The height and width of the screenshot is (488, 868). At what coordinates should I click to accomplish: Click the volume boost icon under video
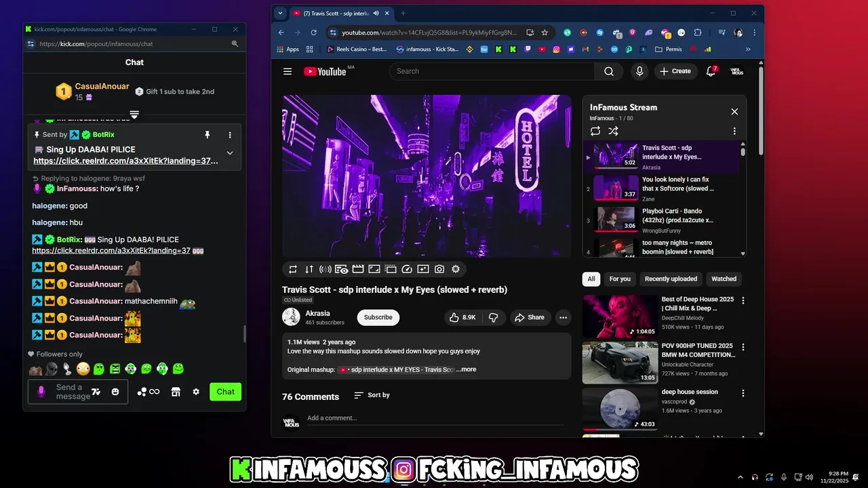325,269
